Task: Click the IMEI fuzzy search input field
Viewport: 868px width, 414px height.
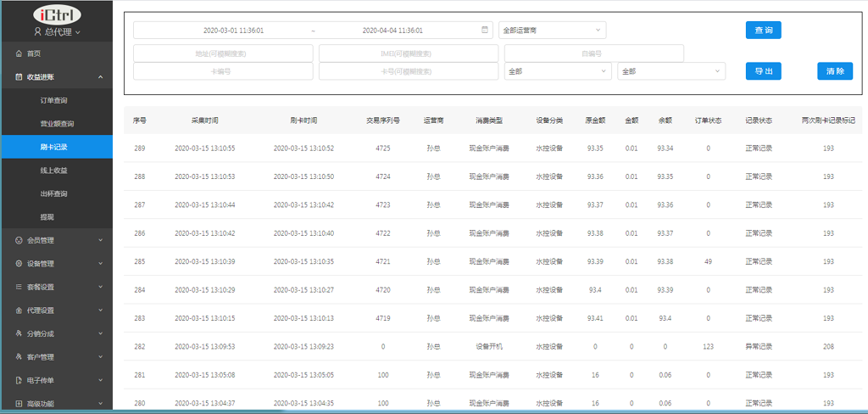Action: point(408,53)
